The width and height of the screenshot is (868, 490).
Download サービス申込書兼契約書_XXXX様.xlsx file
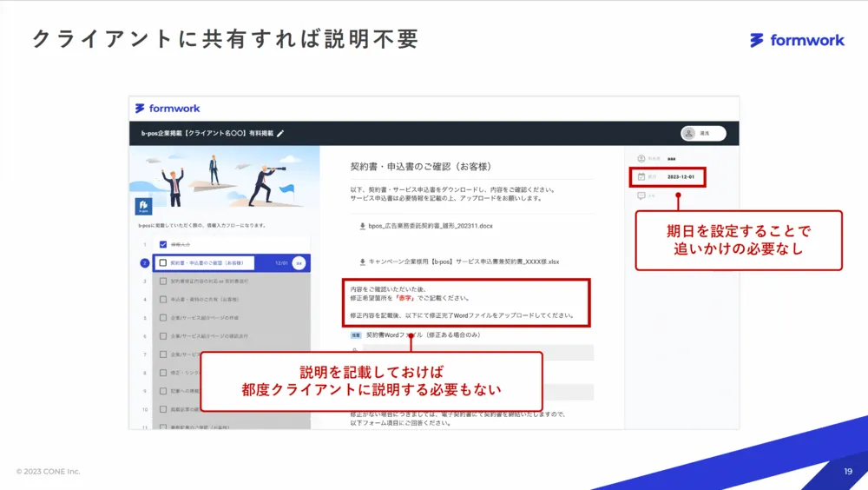pos(464,262)
